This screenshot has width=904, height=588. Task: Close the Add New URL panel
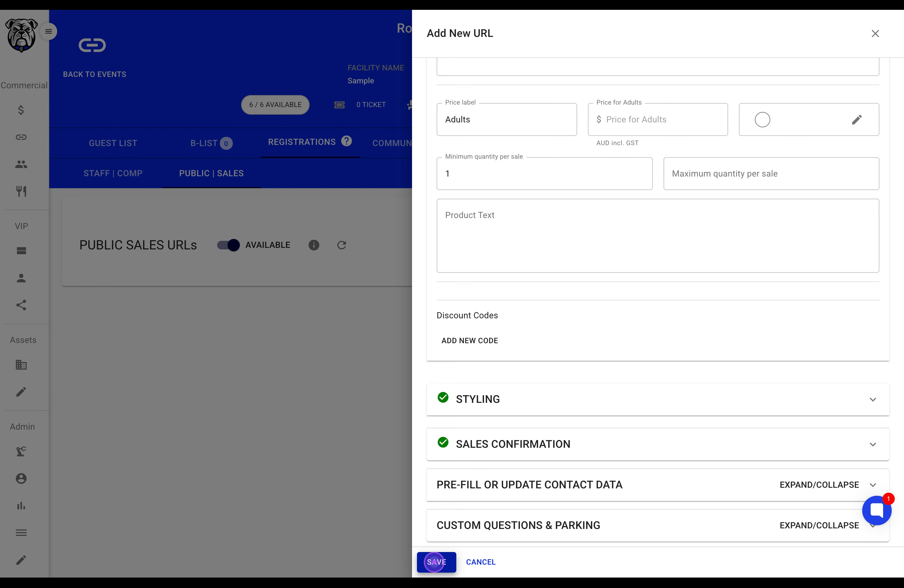tap(875, 34)
